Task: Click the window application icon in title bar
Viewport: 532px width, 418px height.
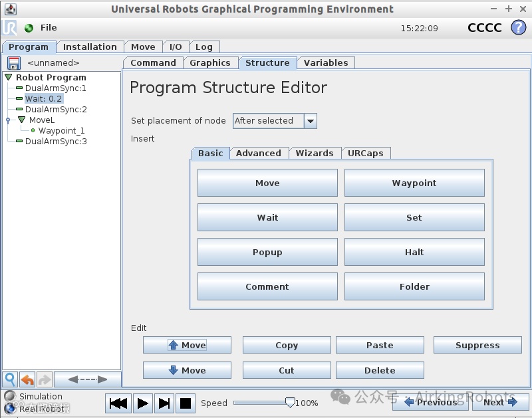Action: (11, 9)
